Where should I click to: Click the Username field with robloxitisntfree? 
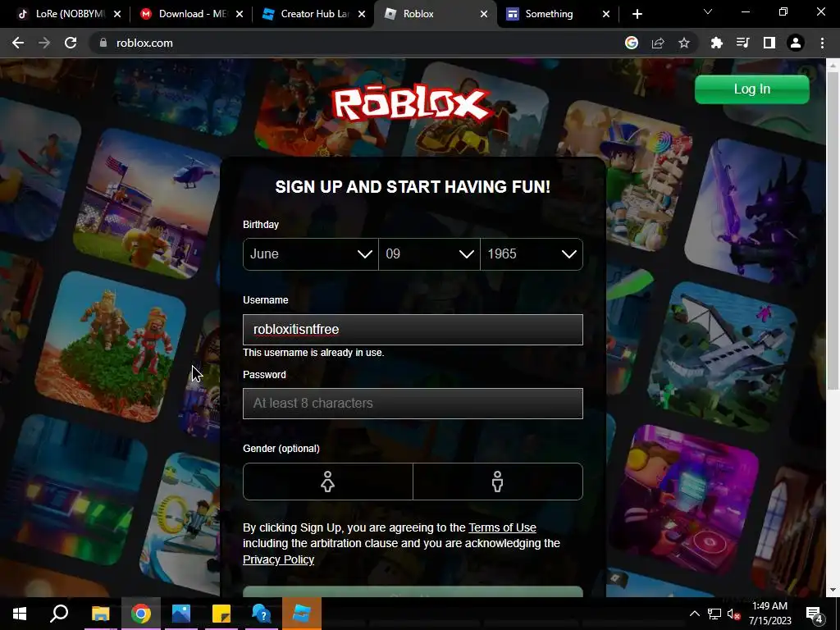click(x=413, y=330)
